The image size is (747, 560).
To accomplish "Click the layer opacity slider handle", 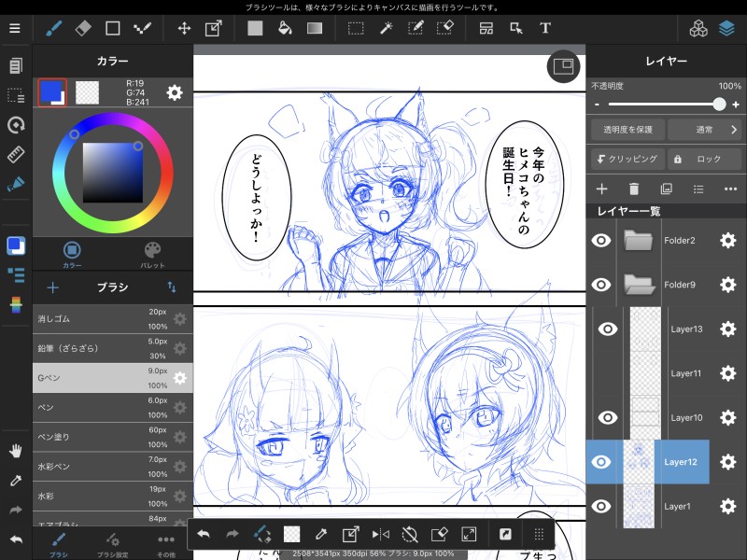I will 719,105.
